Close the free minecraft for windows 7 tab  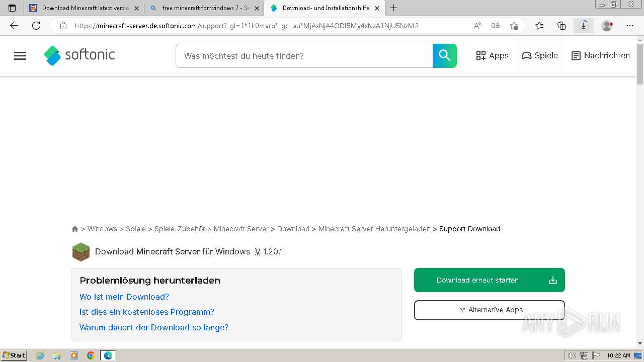[257, 8]
